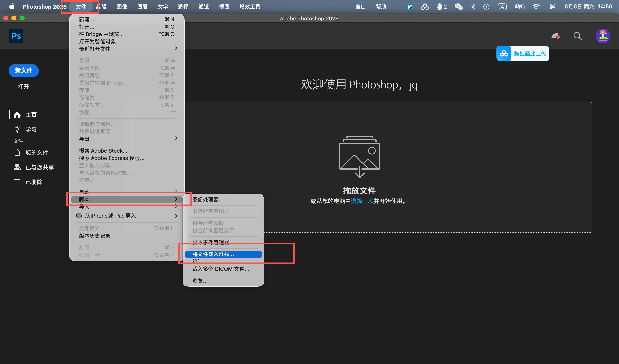Click the Baidu cloud upload widget icon
Image resolution: width=619 pixels, height=364 pixels.
coord(504,54)
